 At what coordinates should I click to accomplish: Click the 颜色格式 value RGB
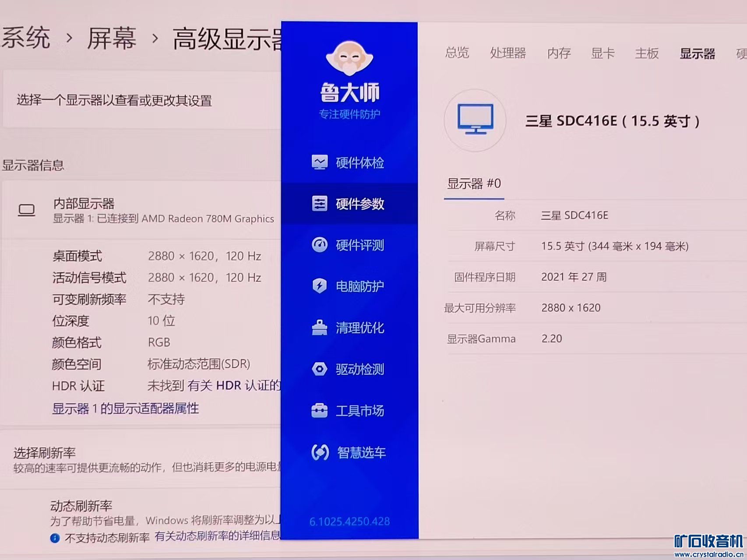point(159,342)
